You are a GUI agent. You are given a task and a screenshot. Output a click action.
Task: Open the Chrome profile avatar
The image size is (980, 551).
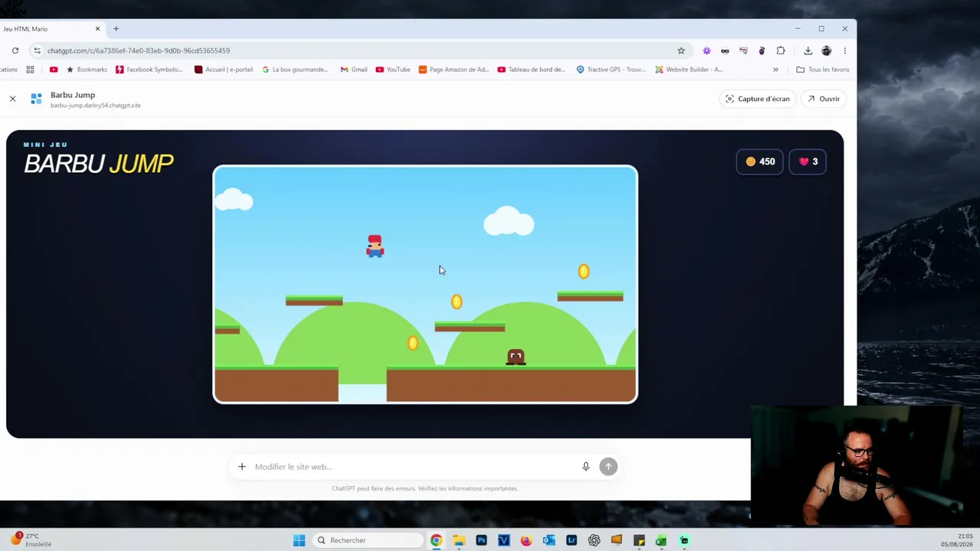[826, 51]
